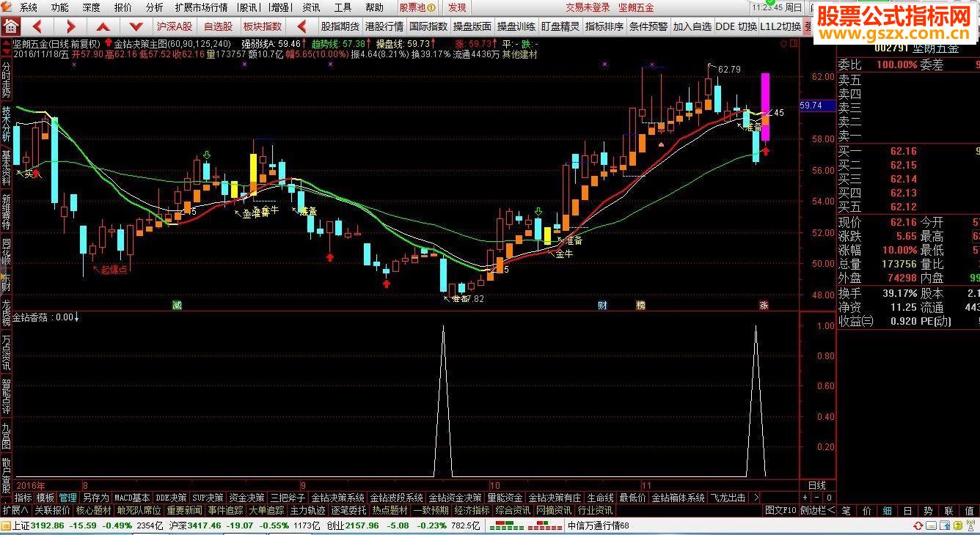The image size is (980, 535).
Task: Open the 功能 menu
Action: pyautogui.click(x=60, y=7)
